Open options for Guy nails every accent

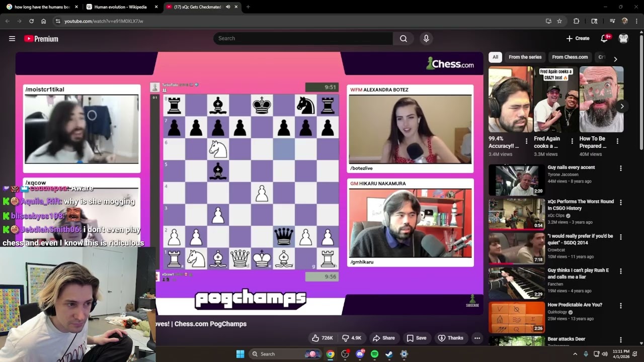(620, 168)
